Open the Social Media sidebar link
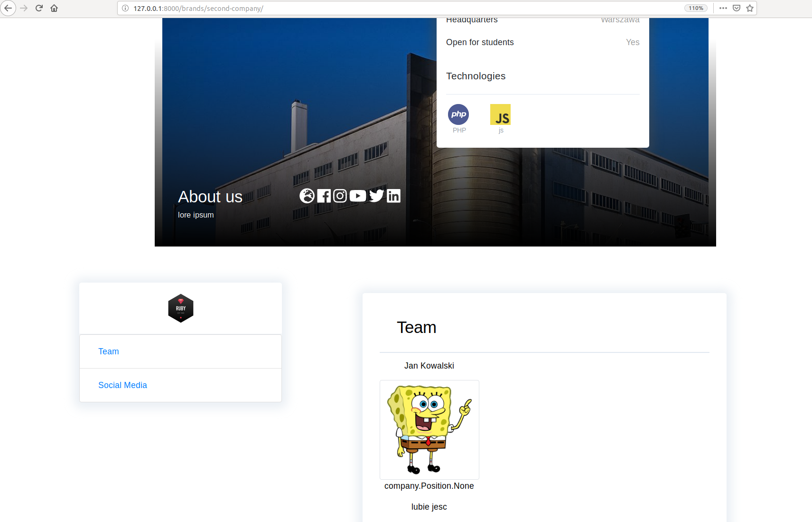 (x=122, y=385)
